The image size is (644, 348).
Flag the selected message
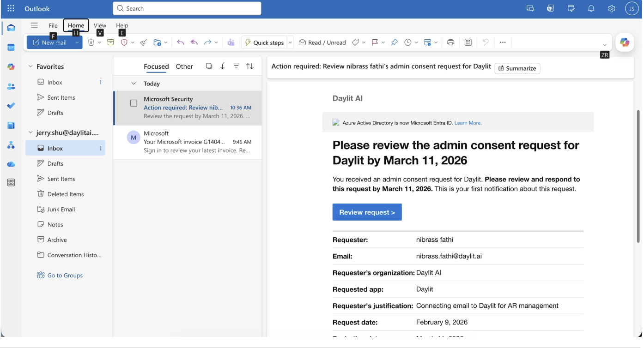click(375, 42)
